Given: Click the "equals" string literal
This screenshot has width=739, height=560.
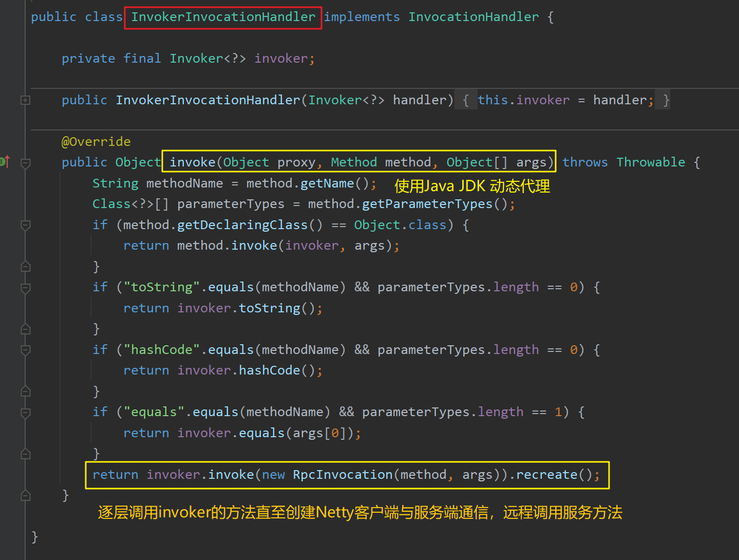Looking at the screenshot, I should point(154,412).
